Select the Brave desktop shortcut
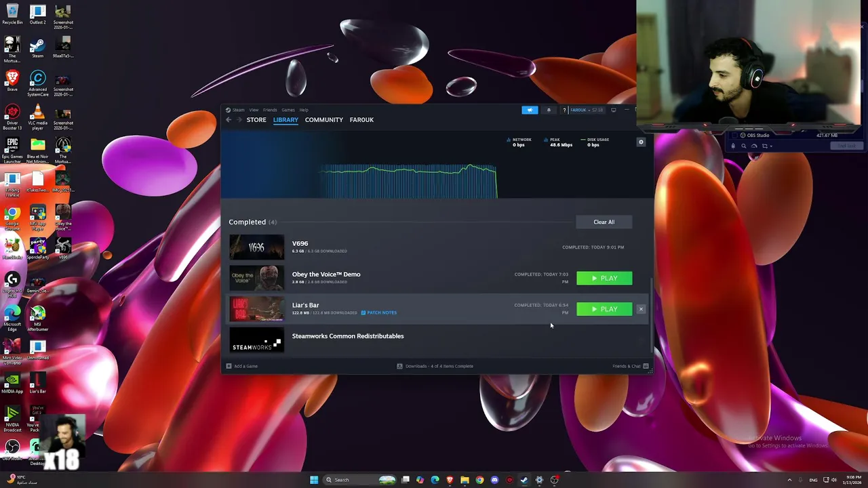The width and height of the screenshot is (868, 488). (12, 81)
